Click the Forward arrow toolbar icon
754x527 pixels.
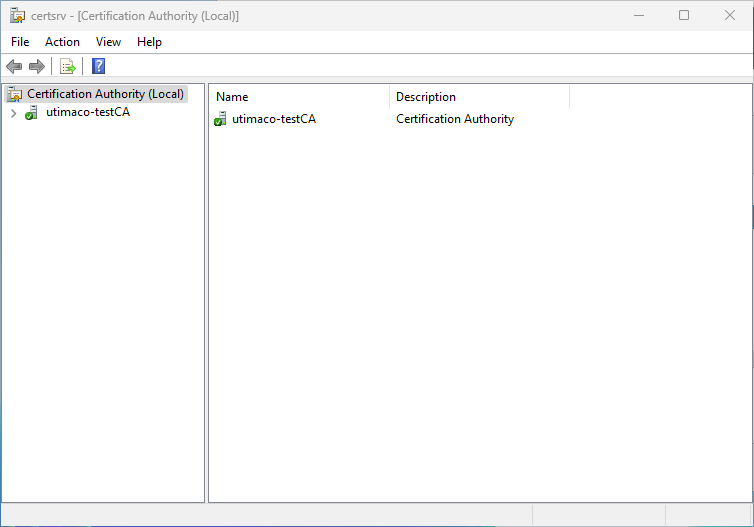[37, 66]
